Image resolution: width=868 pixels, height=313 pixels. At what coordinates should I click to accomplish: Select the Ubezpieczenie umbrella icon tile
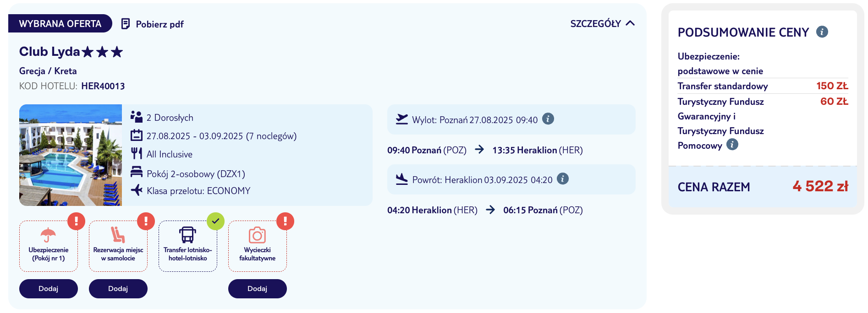[x=49, y=246]
